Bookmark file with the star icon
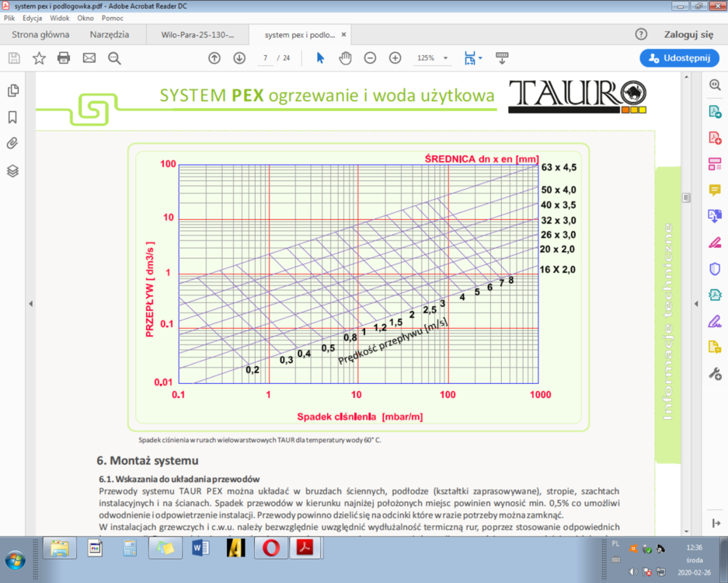The width and height of the screenshot is (728, 583). [39, 58]
